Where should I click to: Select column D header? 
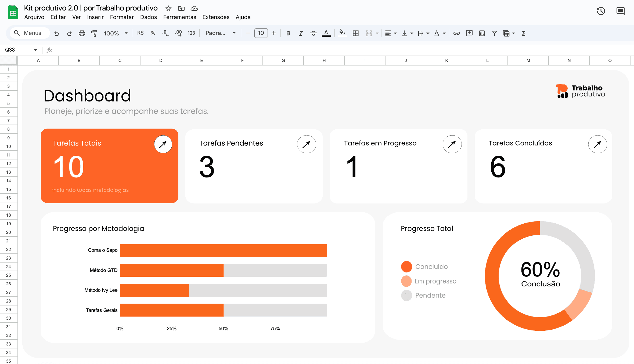pyautogui.click(x=161, y=60)
